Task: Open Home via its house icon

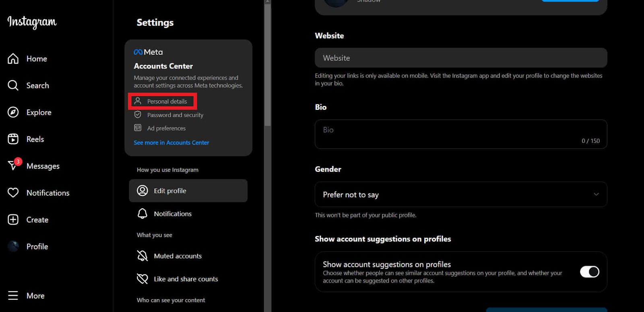Action: click(x=13, y=59)
